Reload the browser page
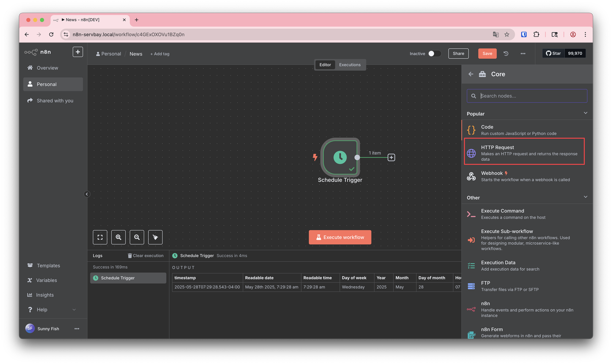 tap(51, 34)
